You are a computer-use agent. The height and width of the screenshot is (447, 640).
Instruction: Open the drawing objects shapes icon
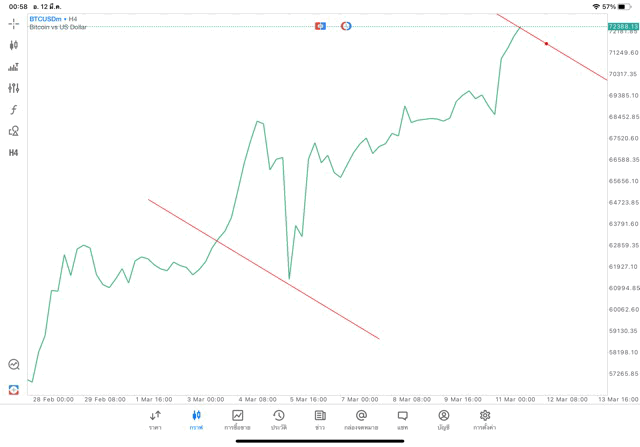click(x=14, y=131)
